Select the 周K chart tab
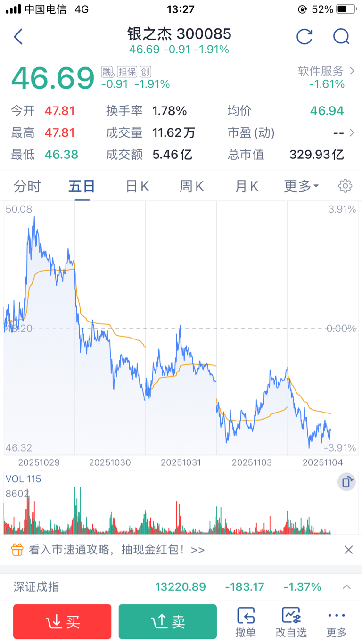The height and width of the screenshot is (644, 362). click(192, 186)
